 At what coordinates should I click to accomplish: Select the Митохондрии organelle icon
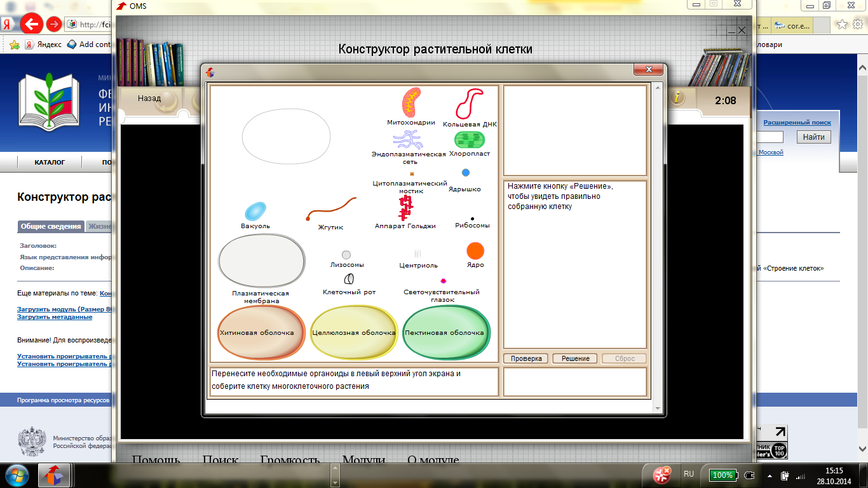click(x=411, y=102)
